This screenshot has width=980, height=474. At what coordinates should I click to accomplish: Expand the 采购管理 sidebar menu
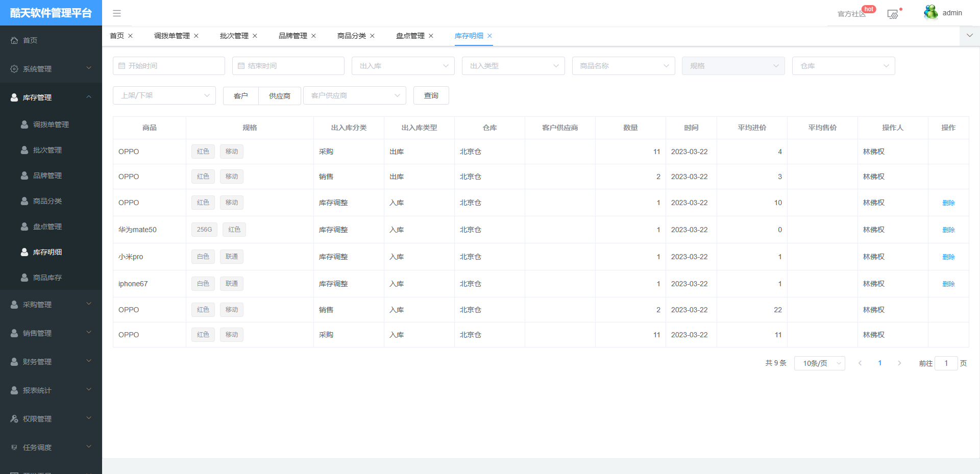tap(51, 305)
